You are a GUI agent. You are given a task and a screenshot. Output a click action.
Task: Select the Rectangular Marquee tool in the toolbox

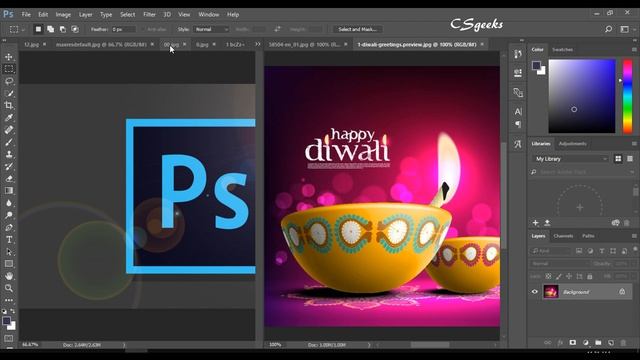click(9, 69)
